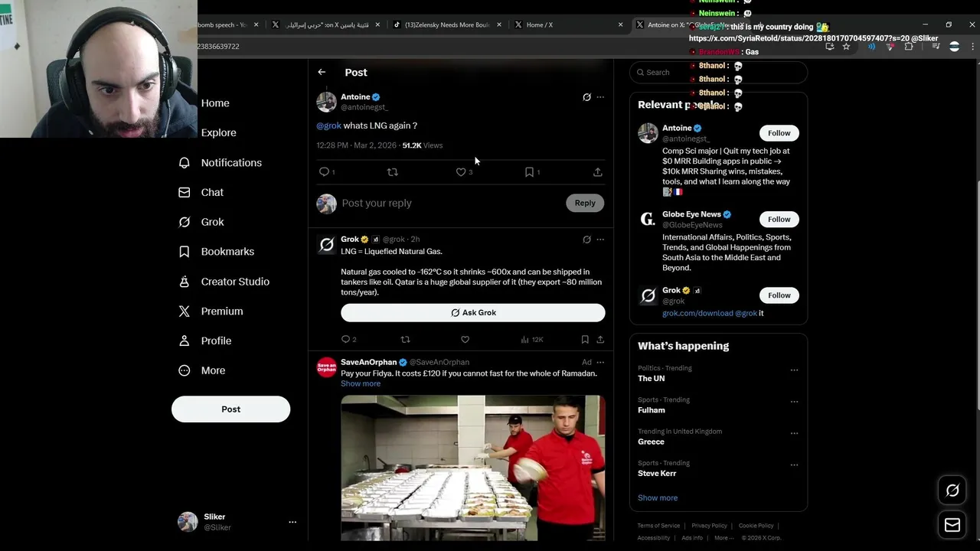980x551 pixels.
Task: Open grok.com/download link
Action: 697,313
